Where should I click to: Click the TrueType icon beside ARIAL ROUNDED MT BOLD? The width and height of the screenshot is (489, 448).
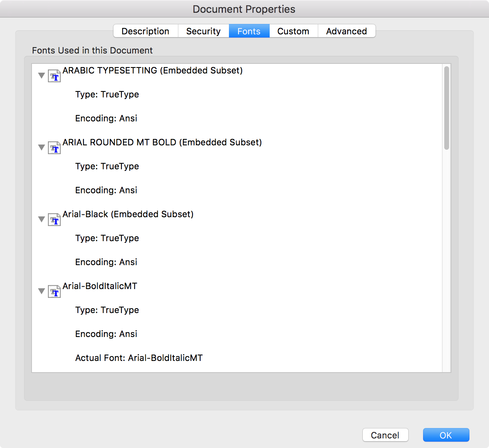(x=54, y=147)
